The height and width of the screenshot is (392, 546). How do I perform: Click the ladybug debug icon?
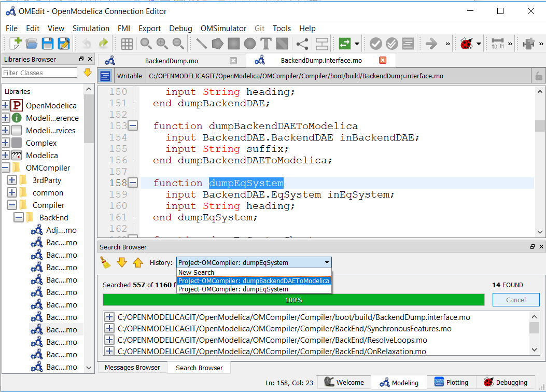(467, 44)
